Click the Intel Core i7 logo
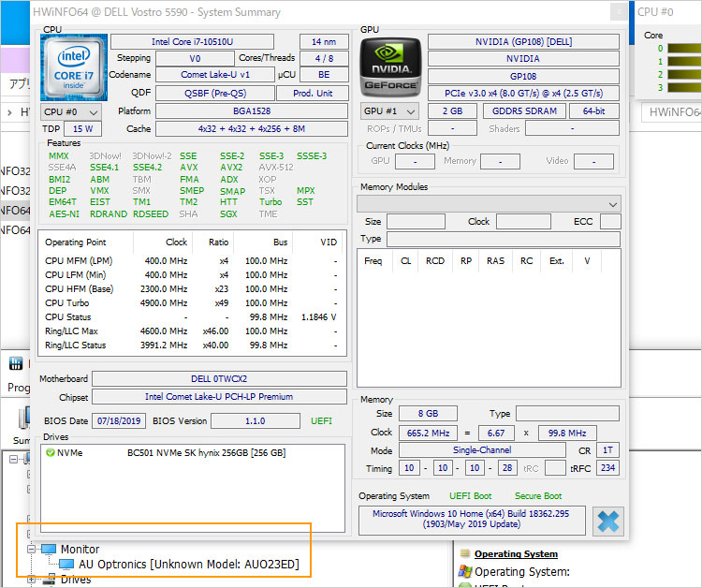The width and height of the screenshot is (702, 588). (x=73, y=67)
